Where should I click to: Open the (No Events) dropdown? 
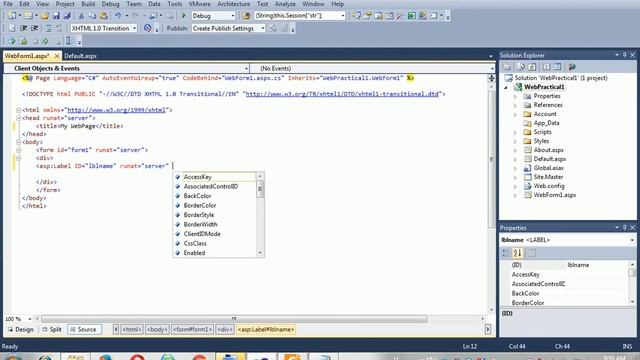(x=491, y=69)
